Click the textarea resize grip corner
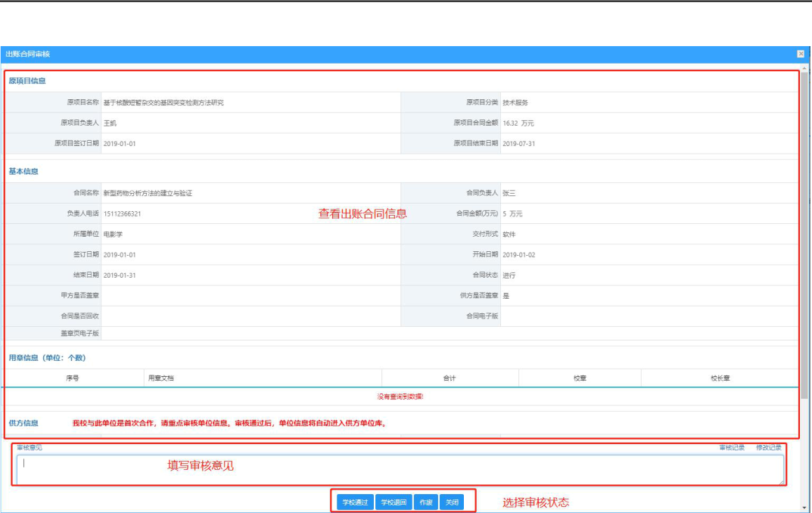812x513 pixels. pyautogui.click(x=781, y=482)
